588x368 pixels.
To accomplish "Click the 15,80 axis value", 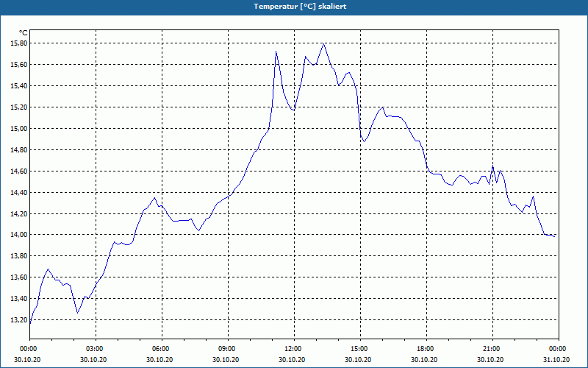I will [20, 43].
